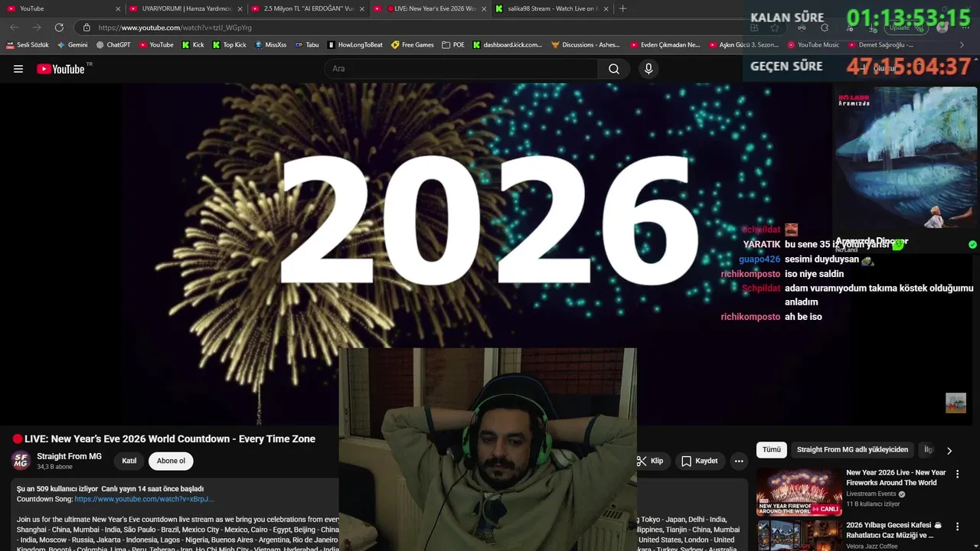Open the YouTube bookmark in bookmarks bar
Screen dimensions: 980x551
point(156,45)
